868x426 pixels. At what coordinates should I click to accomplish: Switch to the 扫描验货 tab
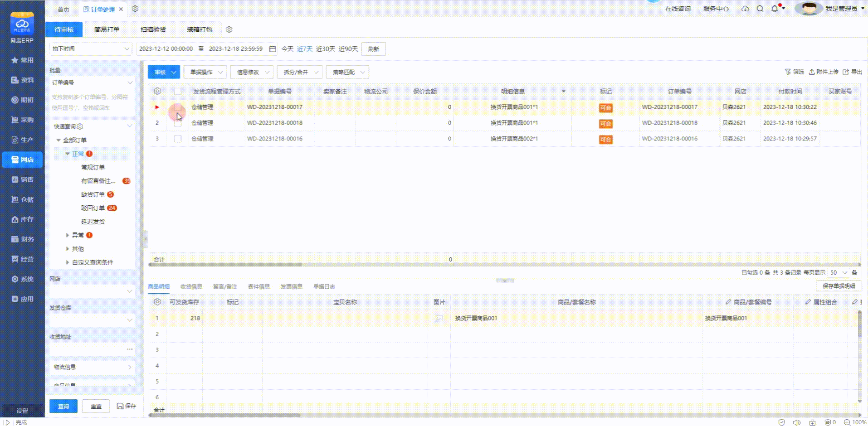(x=153, y=29)
